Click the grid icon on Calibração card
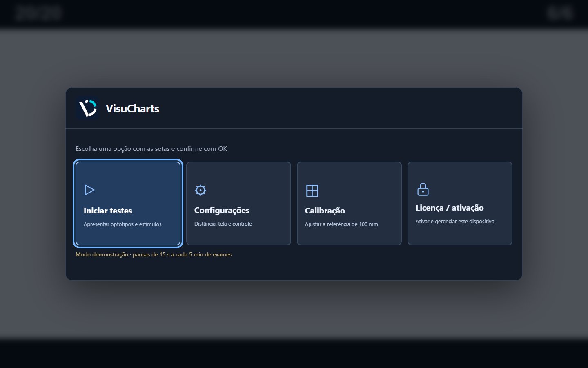Screen dimensions: 588x368 pos(312,191)
